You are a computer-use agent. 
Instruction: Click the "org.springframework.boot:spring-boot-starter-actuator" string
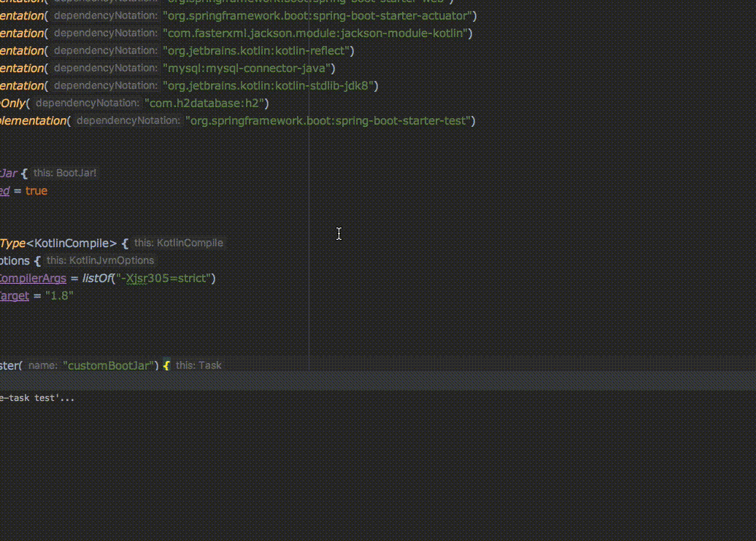point(317,16)
